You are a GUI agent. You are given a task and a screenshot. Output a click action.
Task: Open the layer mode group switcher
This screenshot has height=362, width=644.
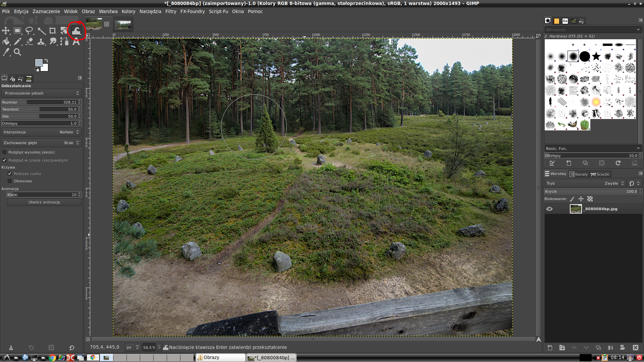pos(635,183)
